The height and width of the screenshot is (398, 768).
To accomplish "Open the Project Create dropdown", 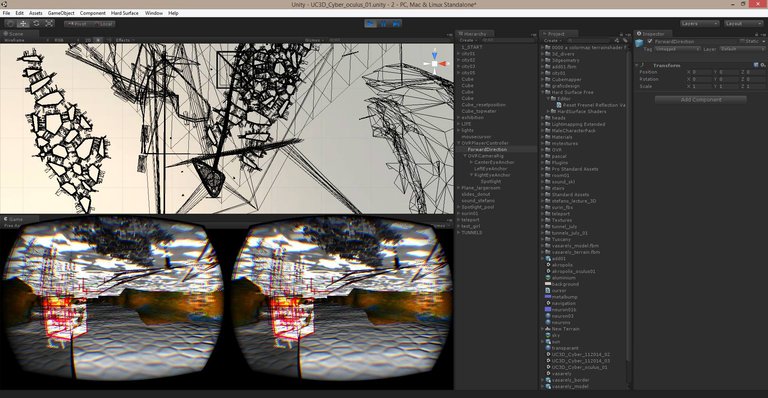I will point(552,40).
